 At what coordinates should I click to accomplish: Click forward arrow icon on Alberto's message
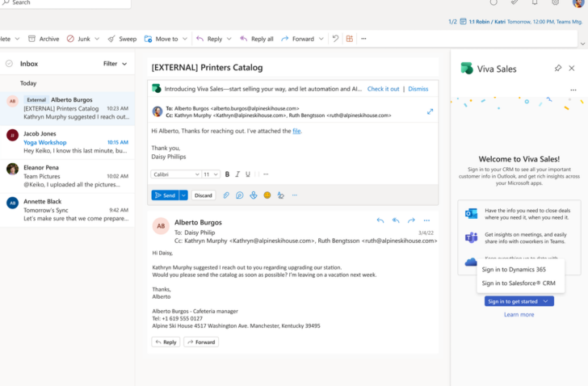[411, 220]
